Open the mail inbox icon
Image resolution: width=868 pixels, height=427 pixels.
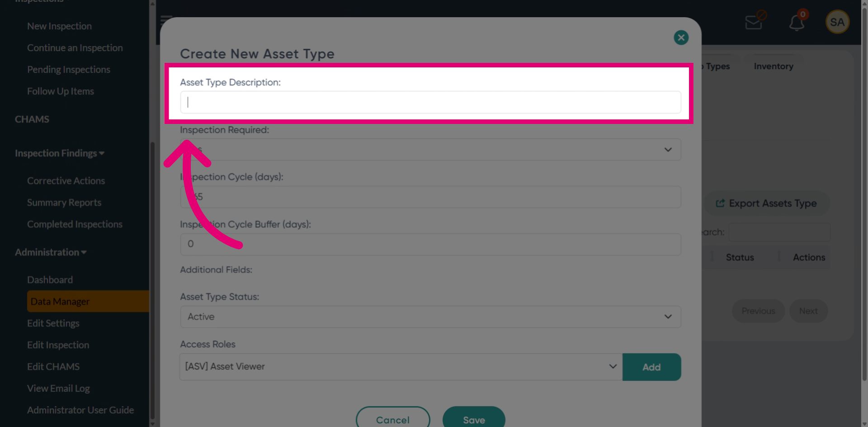(x=754, y=22)
